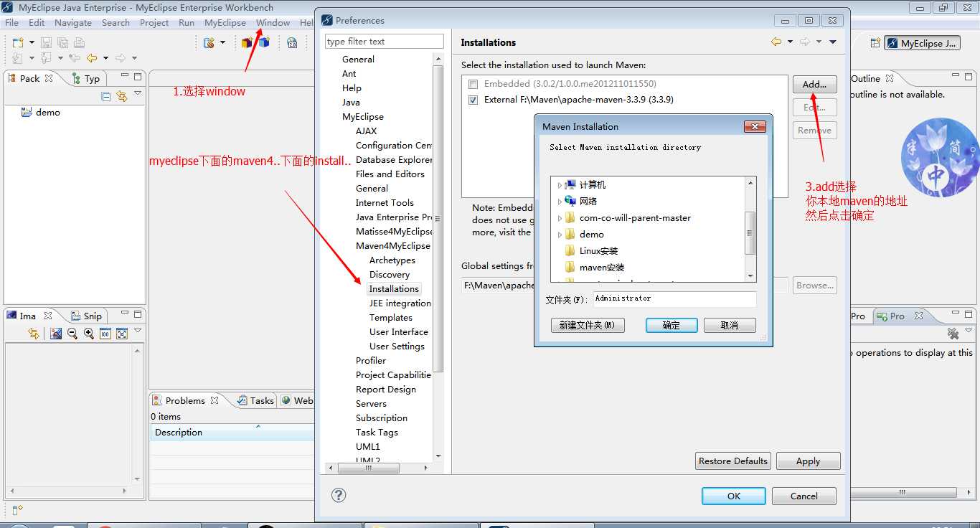The image size is (980, 528).
Task: Click the type filter text field
Action: [385, 42]
